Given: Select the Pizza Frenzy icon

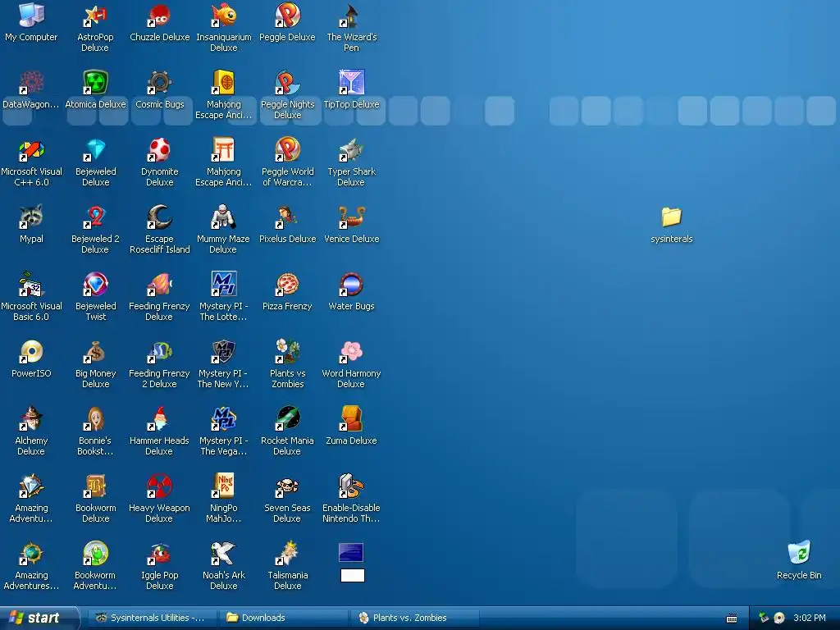Looking at the screenshot, I should pyautogui.click(x=288, y=285).
